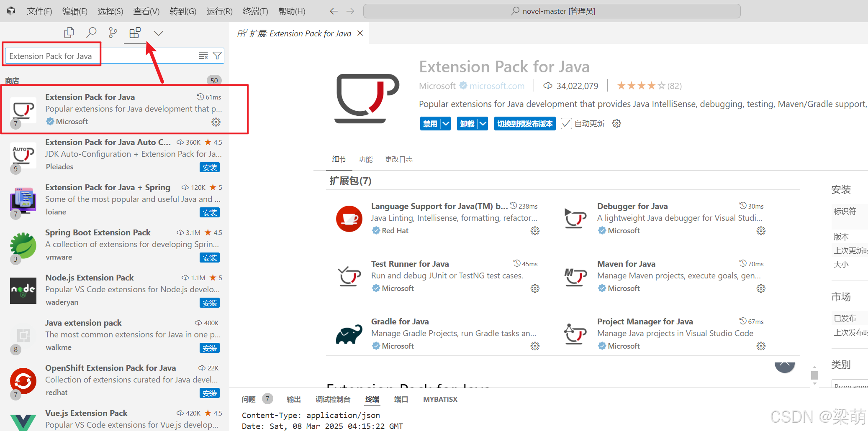Open the Extensions view icon
Image resolution: width=868 pixels, height=431 pixels.
click(135, 33)
